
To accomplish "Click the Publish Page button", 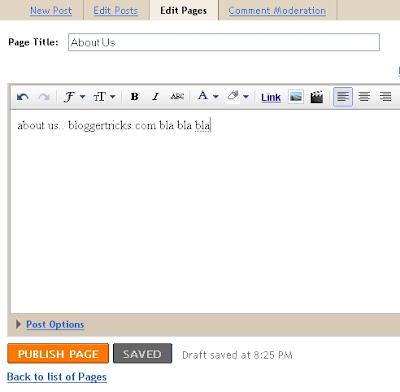I will pos(58,353).
